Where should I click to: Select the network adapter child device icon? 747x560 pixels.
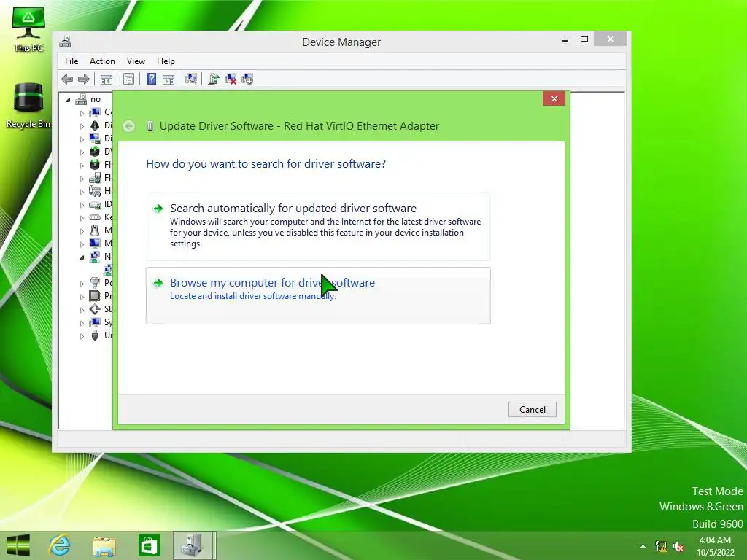pyautogui.click(x=109, y=270)
